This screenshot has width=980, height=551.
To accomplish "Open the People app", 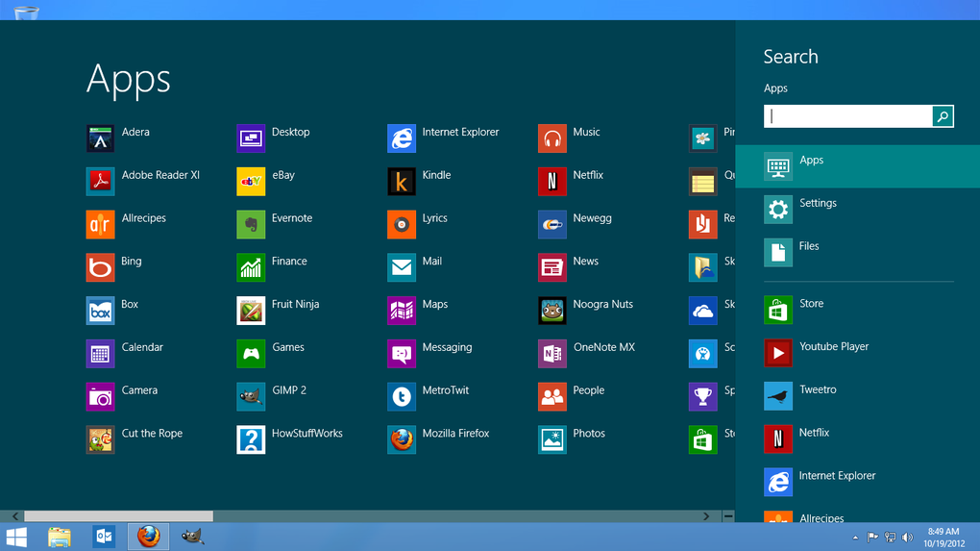I will click(x=551, y=397).
